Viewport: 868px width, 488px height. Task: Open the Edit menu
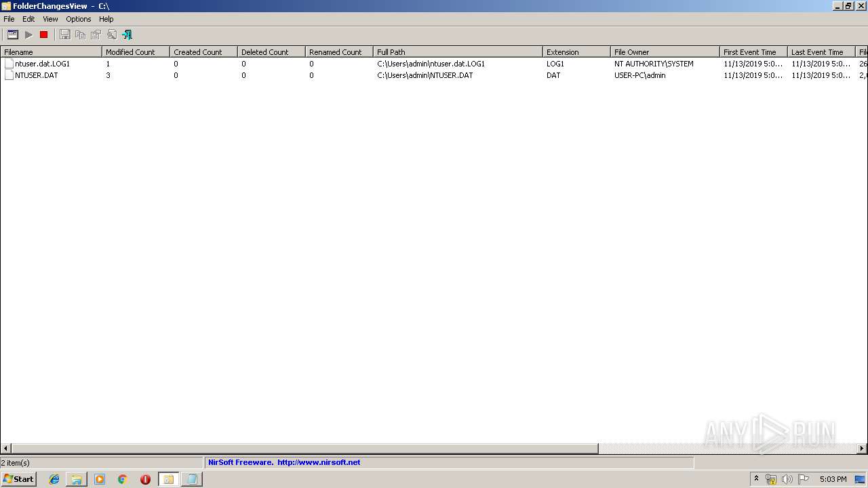click(28, 19)
